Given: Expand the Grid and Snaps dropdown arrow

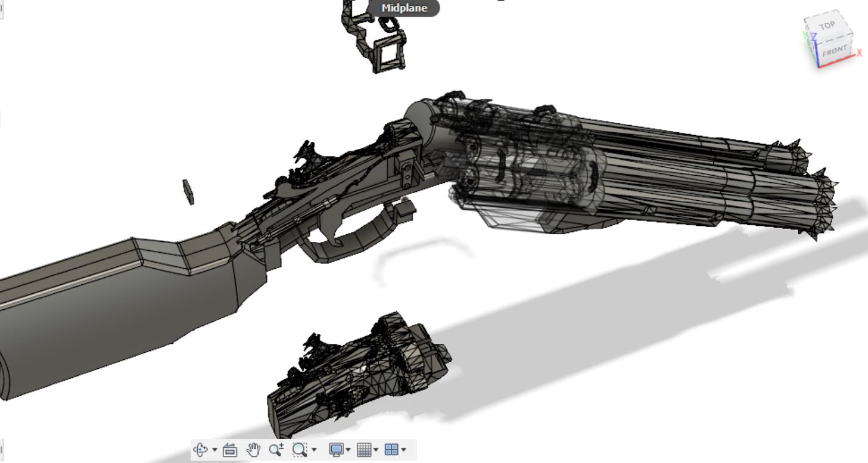Looking at the screenshot, I should tap(376, 450).
